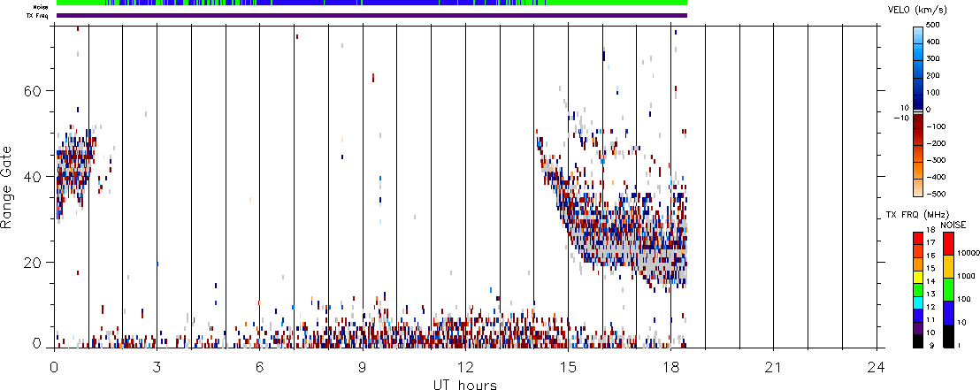Click the "24" tick label on the UT hours axis
Screen dimensions: 980x390
click(876, 366)
